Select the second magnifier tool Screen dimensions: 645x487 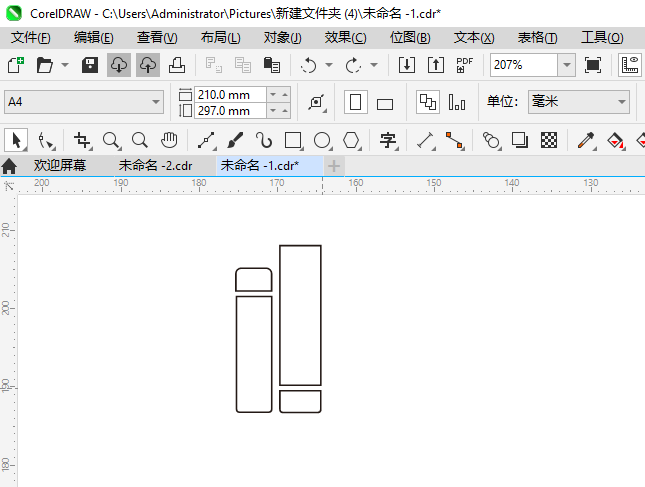click(x=140, y=140)
